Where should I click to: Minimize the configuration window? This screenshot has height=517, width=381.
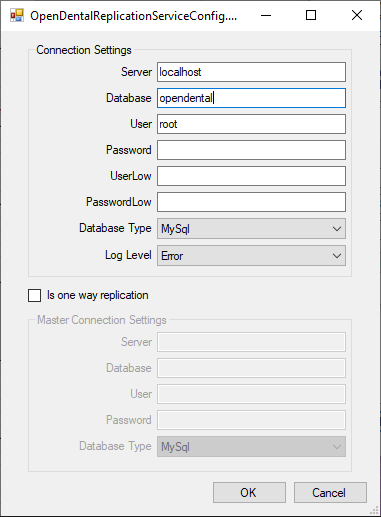click(x=266, y=15)
